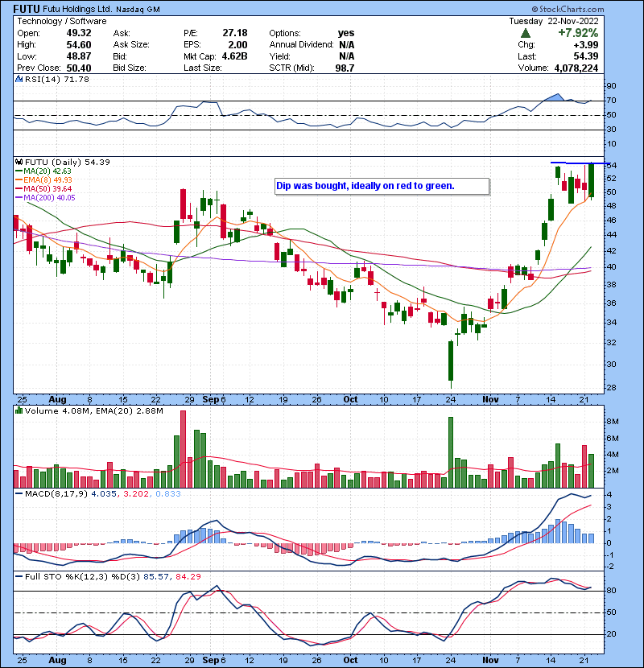This screenshot has width=644, height=668.
Task: Click the tallest red volume bar
Action: click(183, 449)
